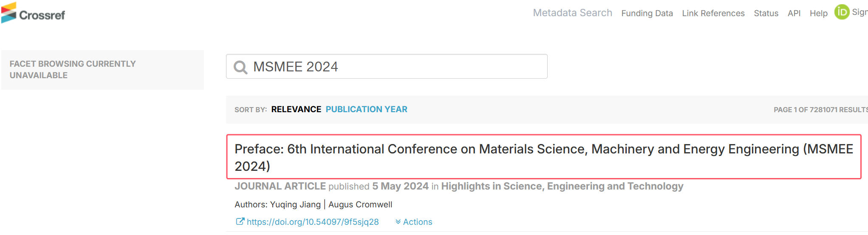The width and height of the screenshot is (868, 235).
Task: Click into the MSMEE 2024 search field
Action: [x=387, y=66]
